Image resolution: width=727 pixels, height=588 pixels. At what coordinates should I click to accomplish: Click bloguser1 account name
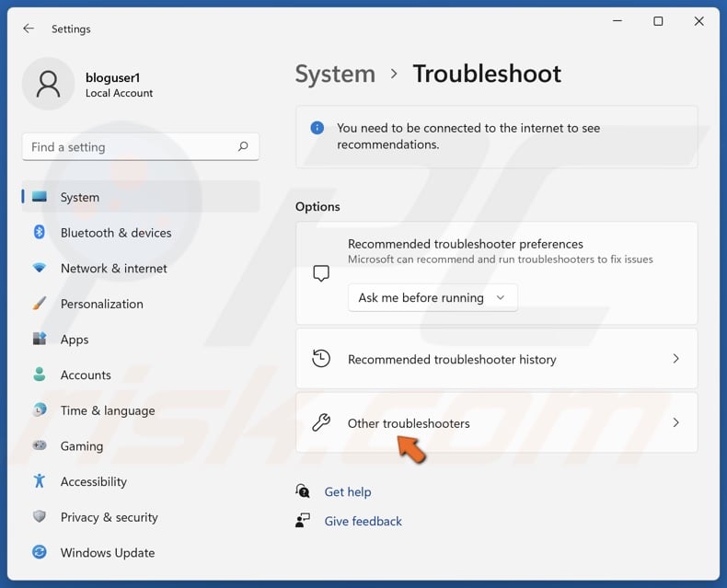point(112,77)
